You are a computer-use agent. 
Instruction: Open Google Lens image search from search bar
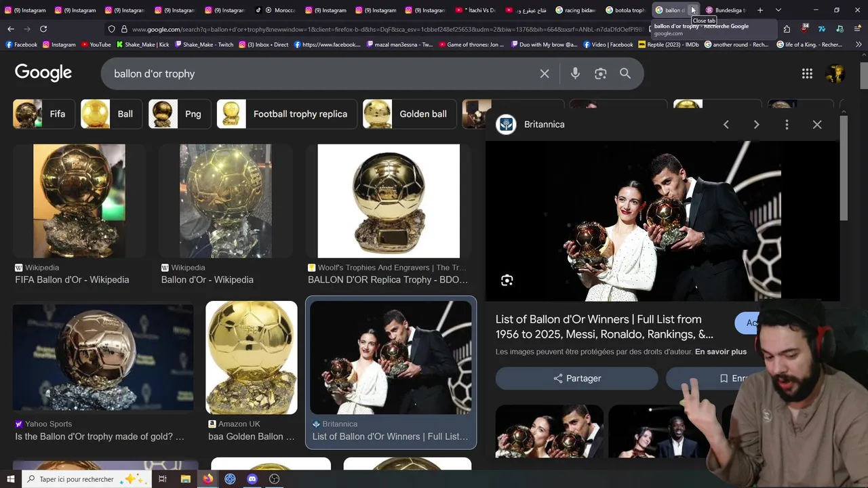[600, 74]
